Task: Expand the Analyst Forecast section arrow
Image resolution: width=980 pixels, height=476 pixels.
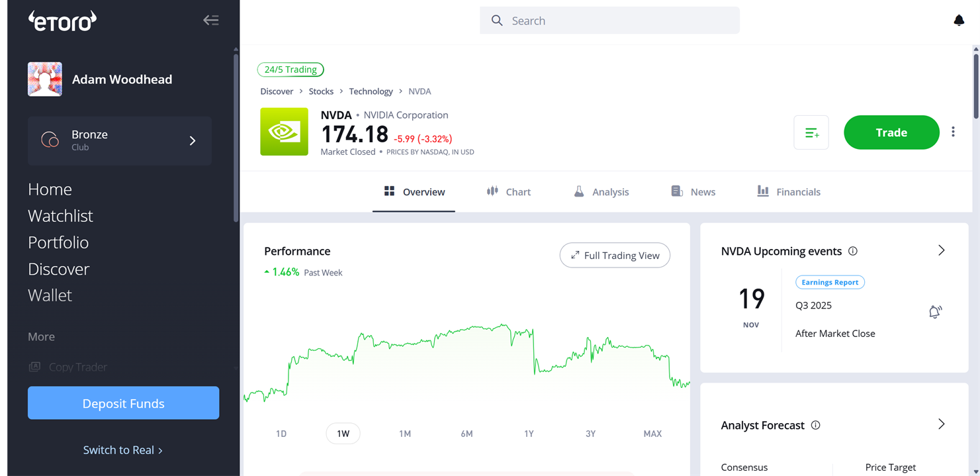Action: click(x=942, y=424)
